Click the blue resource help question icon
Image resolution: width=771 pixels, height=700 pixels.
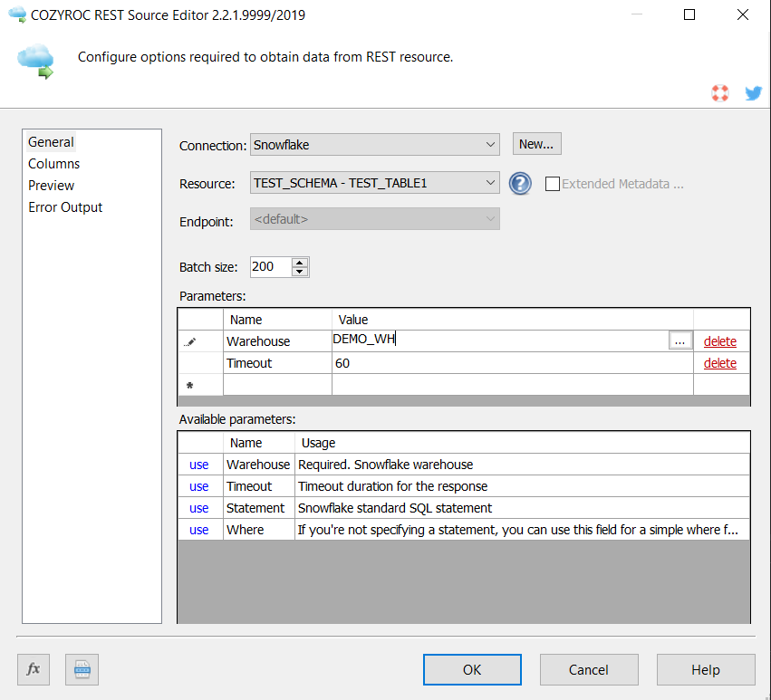tap(520, 184)
